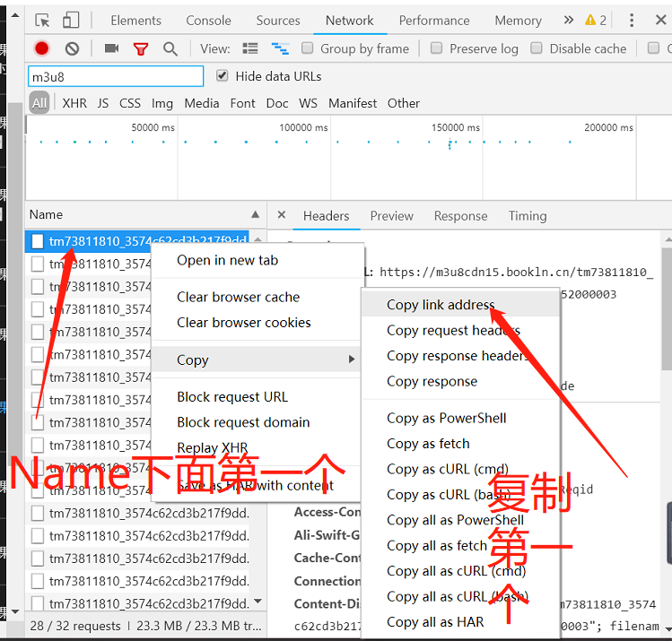Screen dimensions: 672x641
Task: Open the Performance tab
Action: pyautogui.click(x=434, y=21)
